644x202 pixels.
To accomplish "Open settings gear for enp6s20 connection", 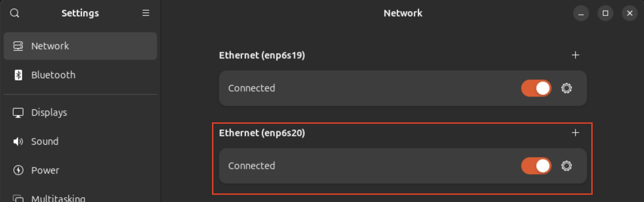I will (566, 166).
